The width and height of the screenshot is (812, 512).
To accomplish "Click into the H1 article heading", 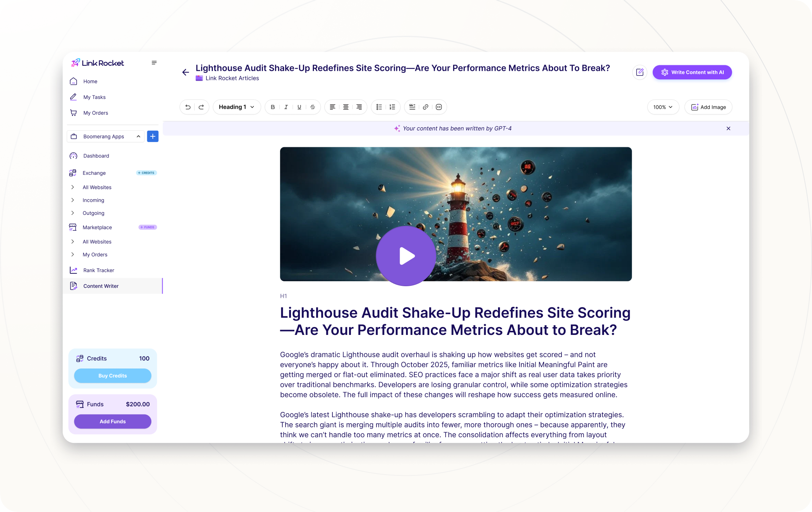I will click(455, 322).
